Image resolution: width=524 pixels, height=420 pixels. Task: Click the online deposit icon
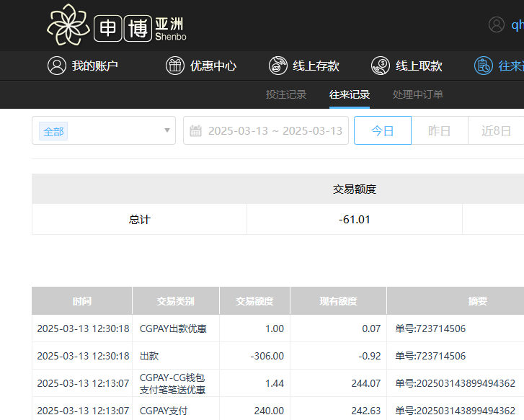pyautogui.click(x=278, y=66)
